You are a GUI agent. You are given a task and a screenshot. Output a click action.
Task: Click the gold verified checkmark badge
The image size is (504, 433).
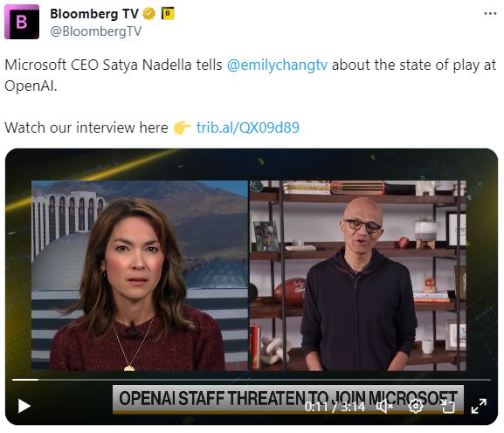tap(148, 14)
